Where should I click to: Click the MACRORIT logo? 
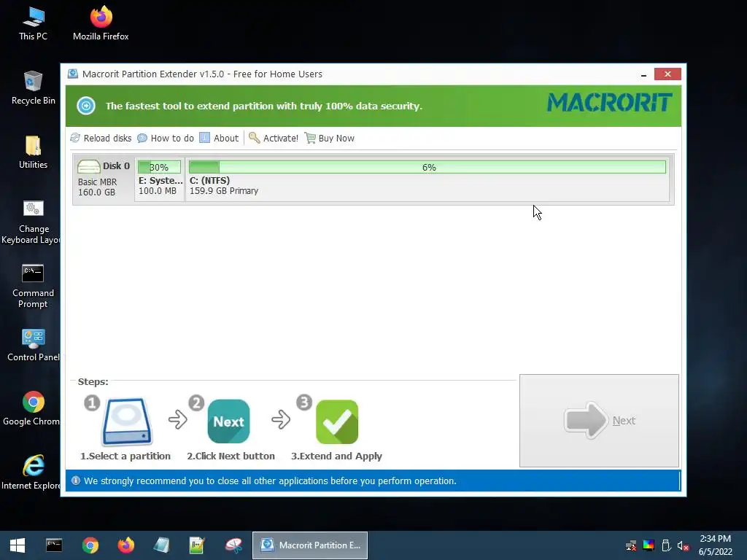click(x=609, y=103)
